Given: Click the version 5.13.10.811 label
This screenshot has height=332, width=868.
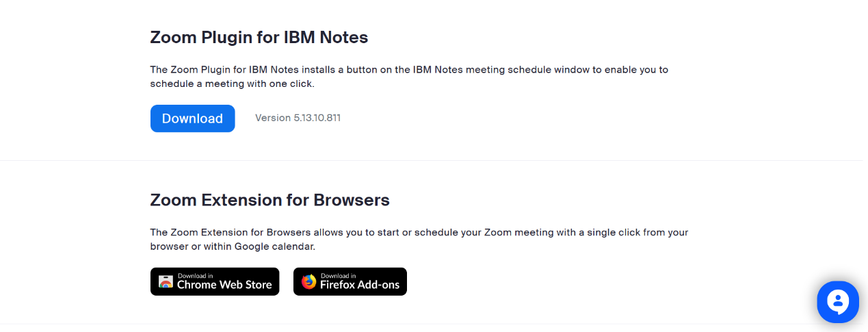Looking at the screenshot, I should (x=298, y=118).
